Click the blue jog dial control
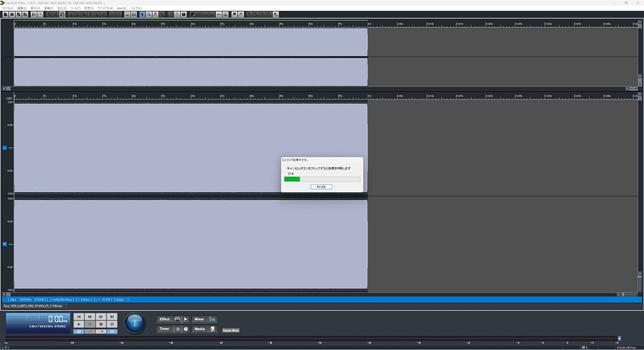This screenshot has height=350, width=644. pyautogui.click(x=134, y=324)
